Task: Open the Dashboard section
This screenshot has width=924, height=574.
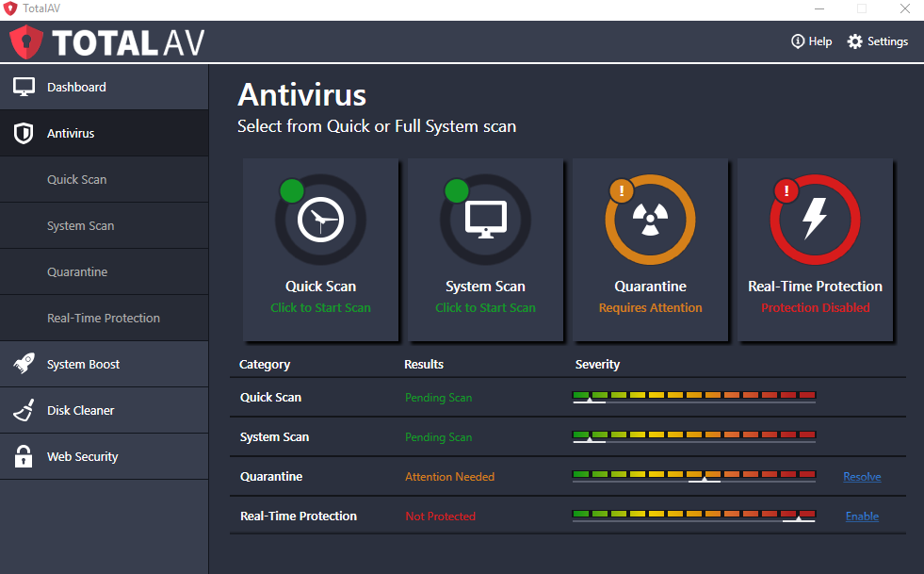Action: point(105,87)
